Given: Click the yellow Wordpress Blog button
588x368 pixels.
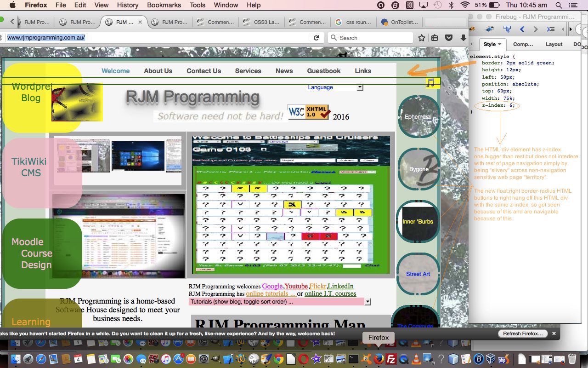Looking at the screenshot, I should (42, 98).
